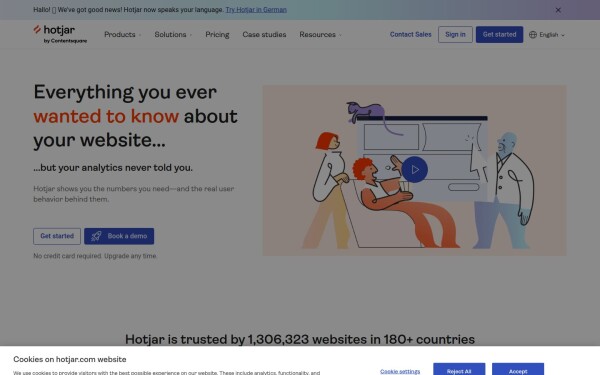Click 'Hotjar is trusted by 1,306,323 websites' heading

(x=300, y=339)
